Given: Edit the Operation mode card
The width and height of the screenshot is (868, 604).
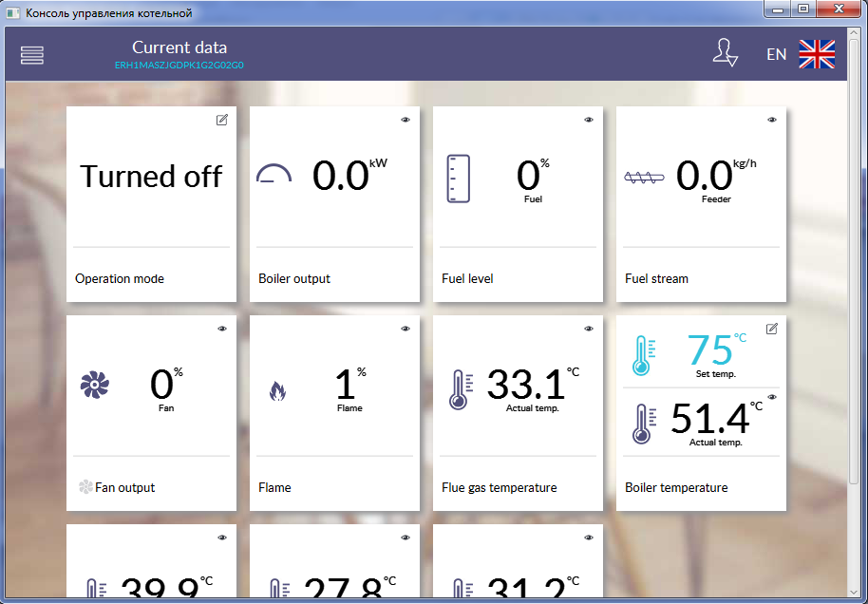Looking at the screenshot, I should [221, 120].
